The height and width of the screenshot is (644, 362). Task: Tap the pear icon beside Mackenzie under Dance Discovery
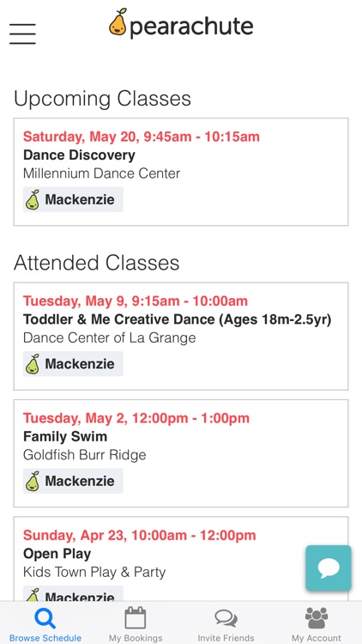(33, 199)
